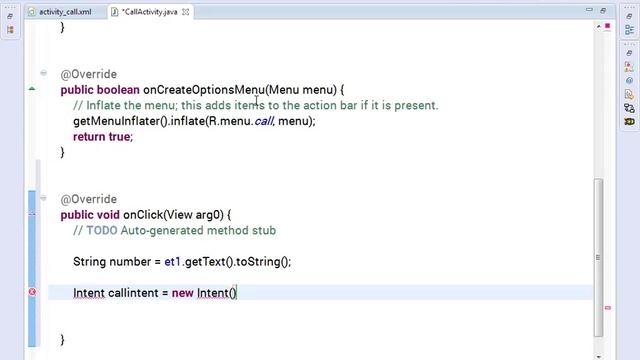Click the red error square atop overview ruler
Image resolution: width=640 pixels, height=360 pixels.
[x=607, y=26]
